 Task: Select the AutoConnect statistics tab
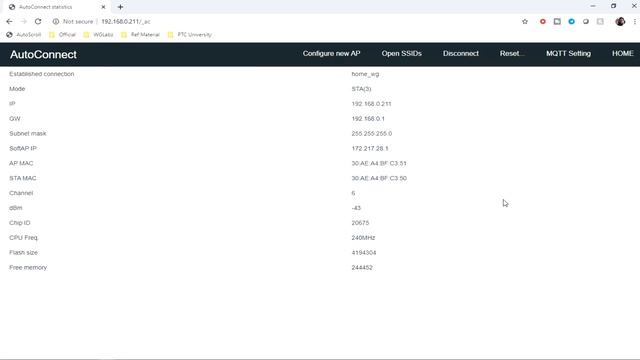click(57, 7)
